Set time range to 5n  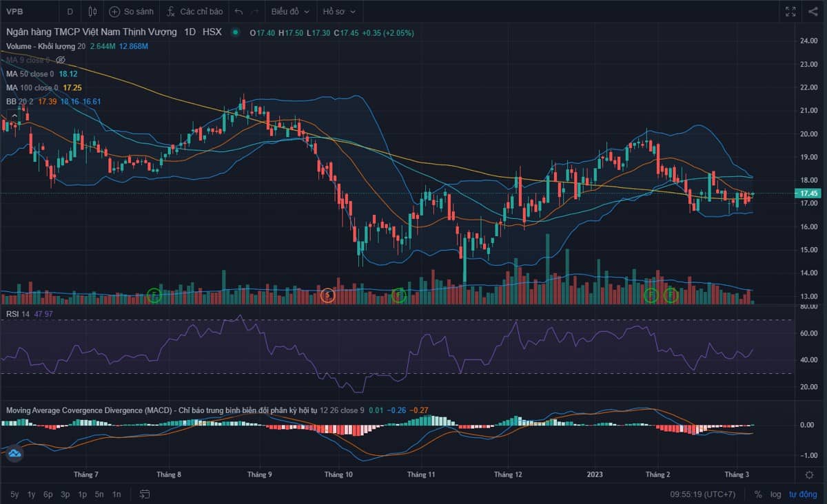coord(99,494)
